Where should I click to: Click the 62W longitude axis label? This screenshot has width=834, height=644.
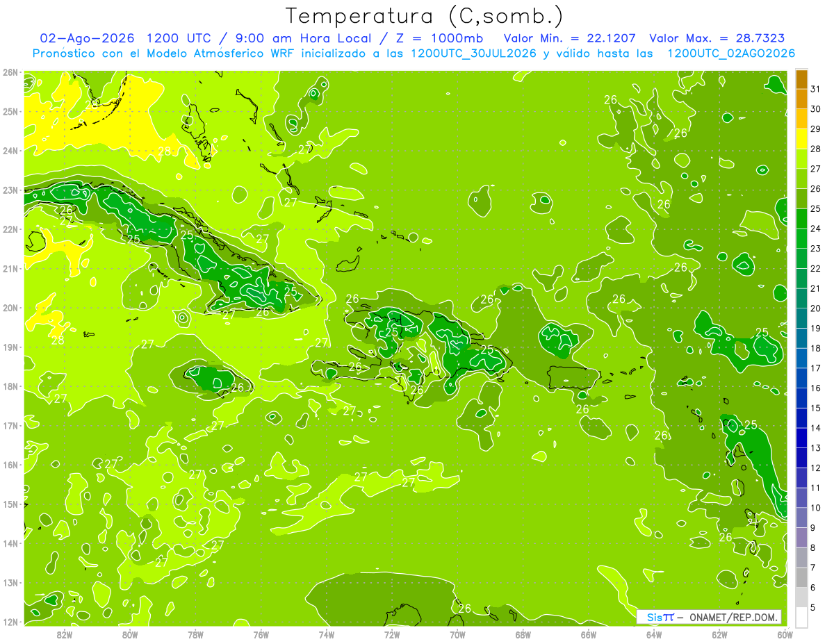point(719,634)
